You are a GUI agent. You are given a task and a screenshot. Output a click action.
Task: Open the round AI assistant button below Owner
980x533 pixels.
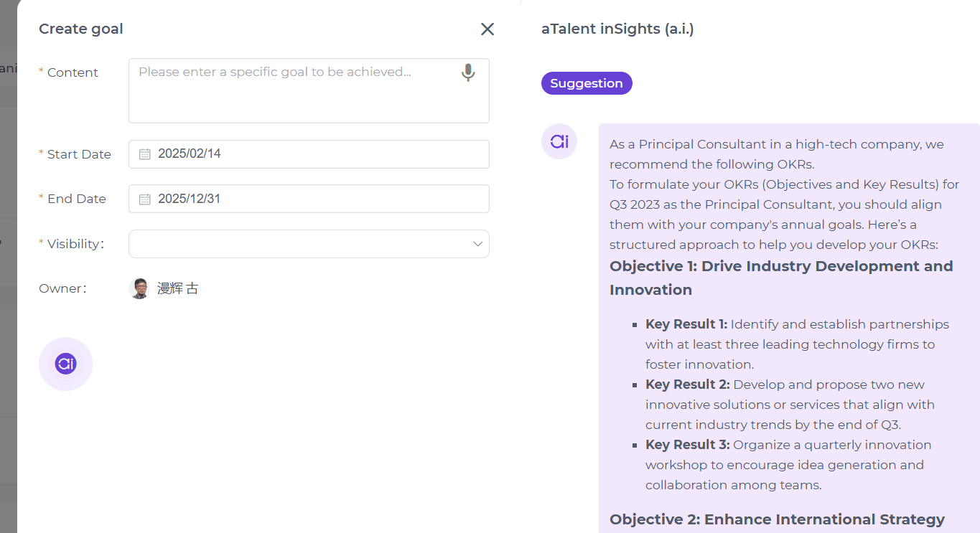point(65,364)
